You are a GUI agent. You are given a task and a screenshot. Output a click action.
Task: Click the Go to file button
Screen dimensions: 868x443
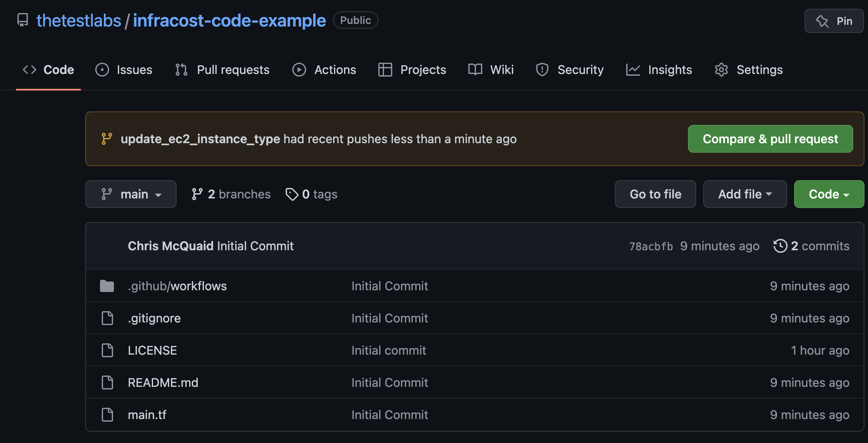point(655,194)
